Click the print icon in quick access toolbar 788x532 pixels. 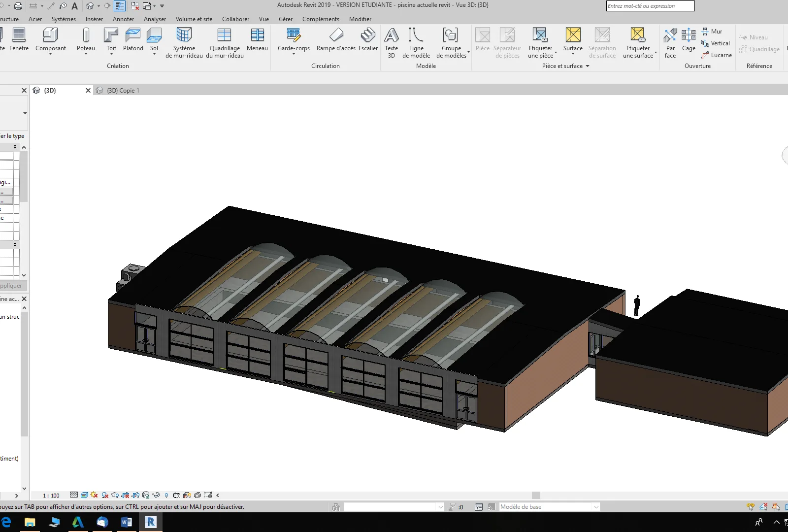pos(18,6)
